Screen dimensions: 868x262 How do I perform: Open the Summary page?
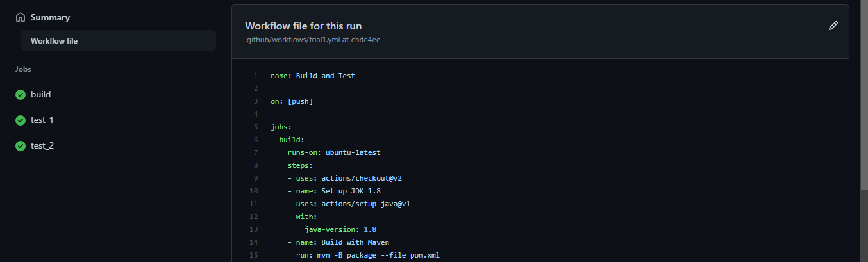click(50, 17)
